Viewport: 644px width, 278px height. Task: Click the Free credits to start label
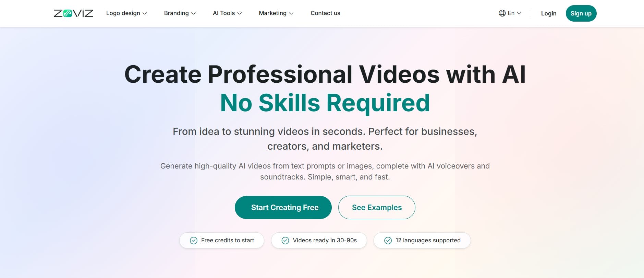point(228,240)
